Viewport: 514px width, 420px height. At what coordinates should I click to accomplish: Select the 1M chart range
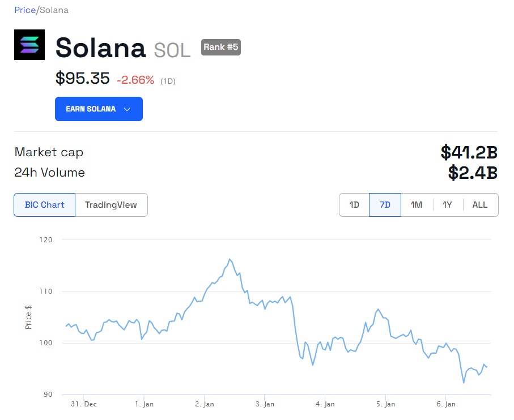[x=417, y=205]
